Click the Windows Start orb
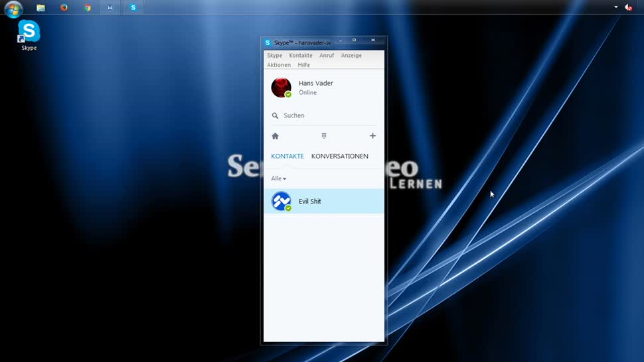The height and width of the screenshot is (362, 644). 13,8
